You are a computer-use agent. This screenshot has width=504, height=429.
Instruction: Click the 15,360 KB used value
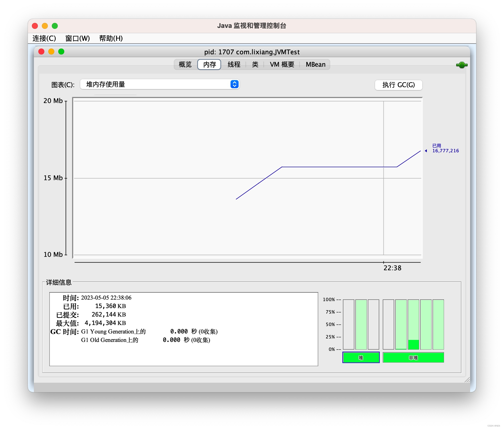tap(110, 306)
